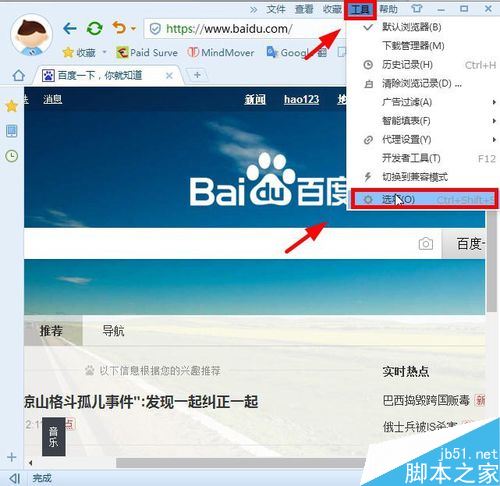Refresh the page with green reload icon
The height and width of the screenshot is (486, 500).
tap(95, 28)
